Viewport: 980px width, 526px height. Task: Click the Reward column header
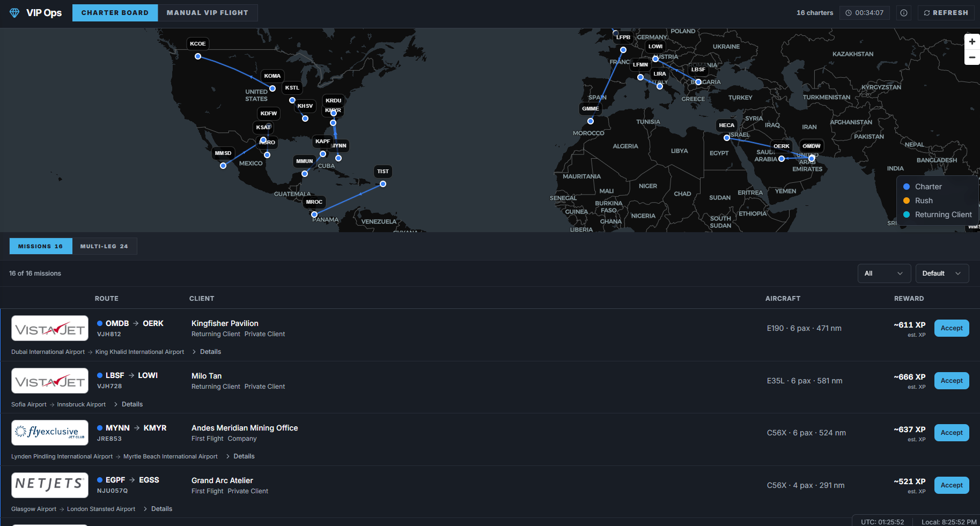[909, 299]
